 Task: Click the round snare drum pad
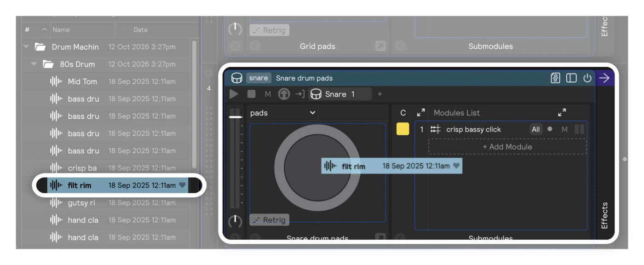click(317, 168)
